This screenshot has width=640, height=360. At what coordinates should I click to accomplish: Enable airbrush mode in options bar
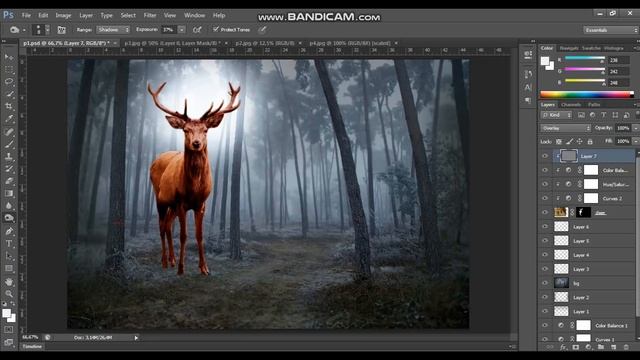click(197, 30)
